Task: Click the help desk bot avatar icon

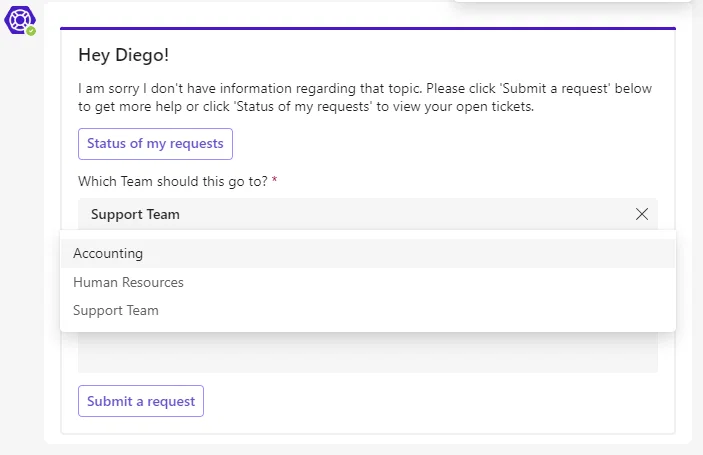Action: point(20,20)
